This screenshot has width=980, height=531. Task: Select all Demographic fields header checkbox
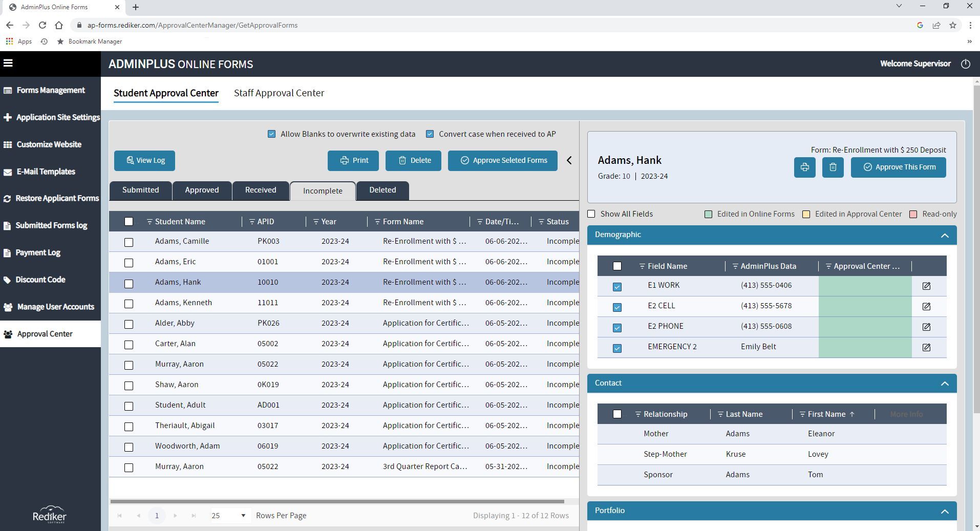(x=617, y=266)
